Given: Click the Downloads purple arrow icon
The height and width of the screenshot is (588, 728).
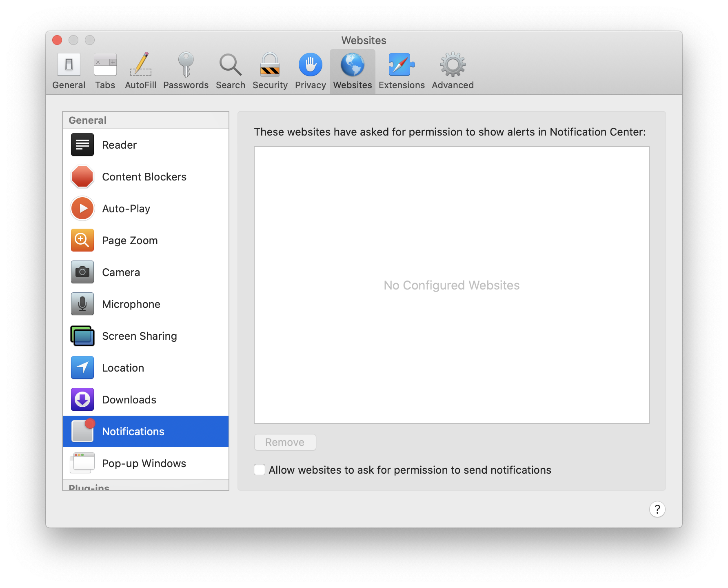Looking at the screenshot, I should pyautogui.click(x=82, y=399).
